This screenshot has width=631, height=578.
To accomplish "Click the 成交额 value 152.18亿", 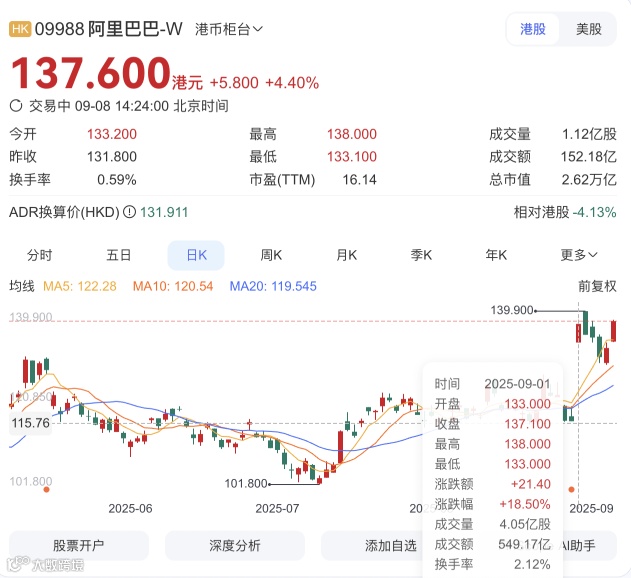I will coord(589,157).
